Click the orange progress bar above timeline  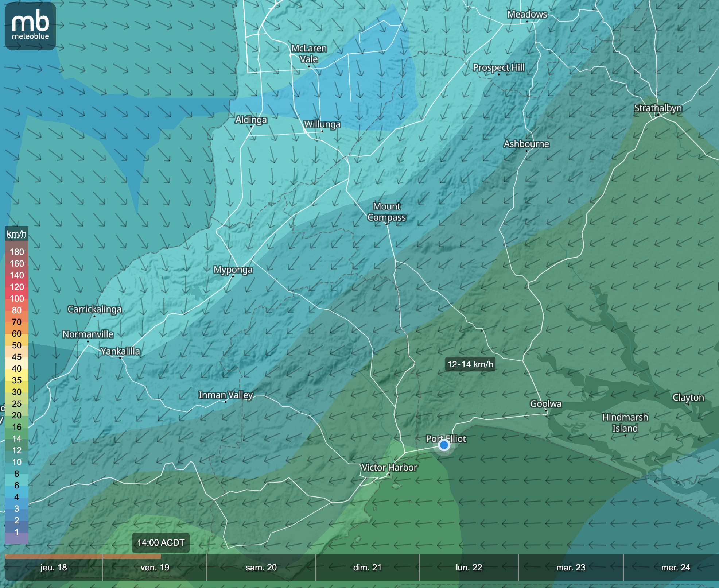(x=83, y=557)
